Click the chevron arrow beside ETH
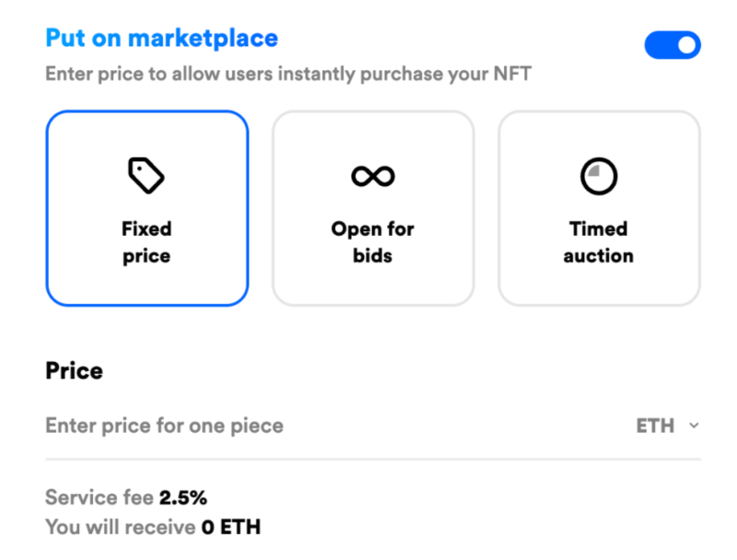 [x=694, y=426]
